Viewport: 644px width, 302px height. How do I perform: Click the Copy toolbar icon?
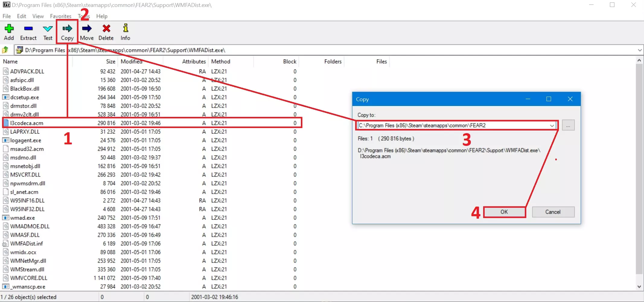(67, 32)
